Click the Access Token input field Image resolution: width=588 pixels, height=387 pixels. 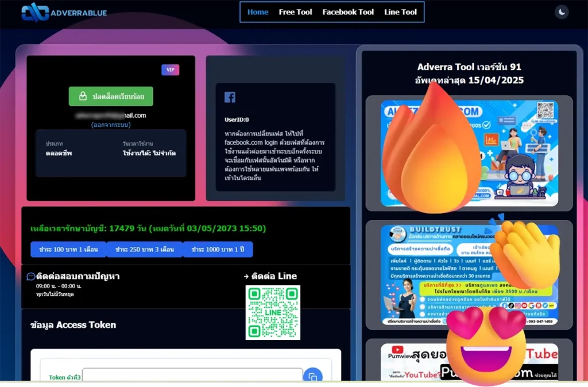pyautogui.click(x=192, y=376)
